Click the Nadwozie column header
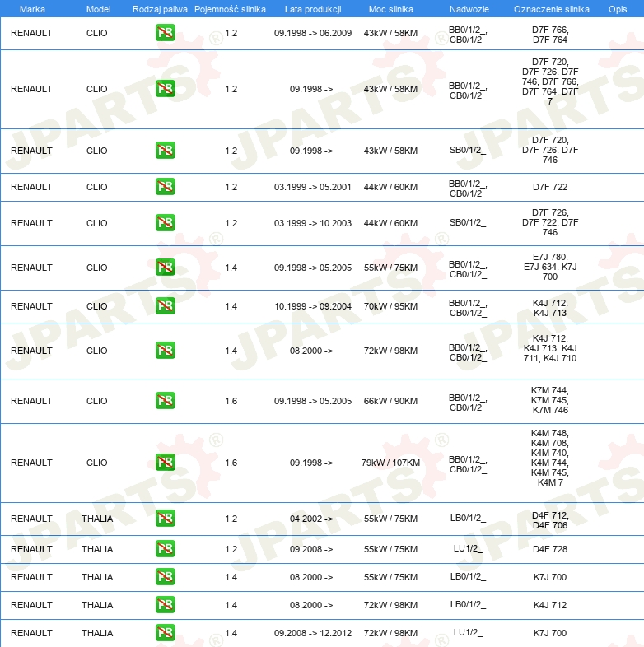Screen dimensions: 644x647 tap(469, 9)
